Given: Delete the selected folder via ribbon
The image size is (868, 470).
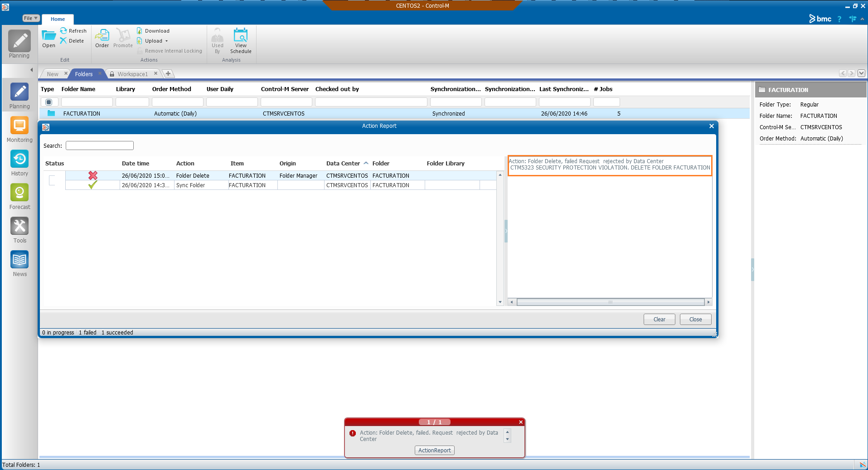Looking at the screenshot, I should [x=72, y=41].
